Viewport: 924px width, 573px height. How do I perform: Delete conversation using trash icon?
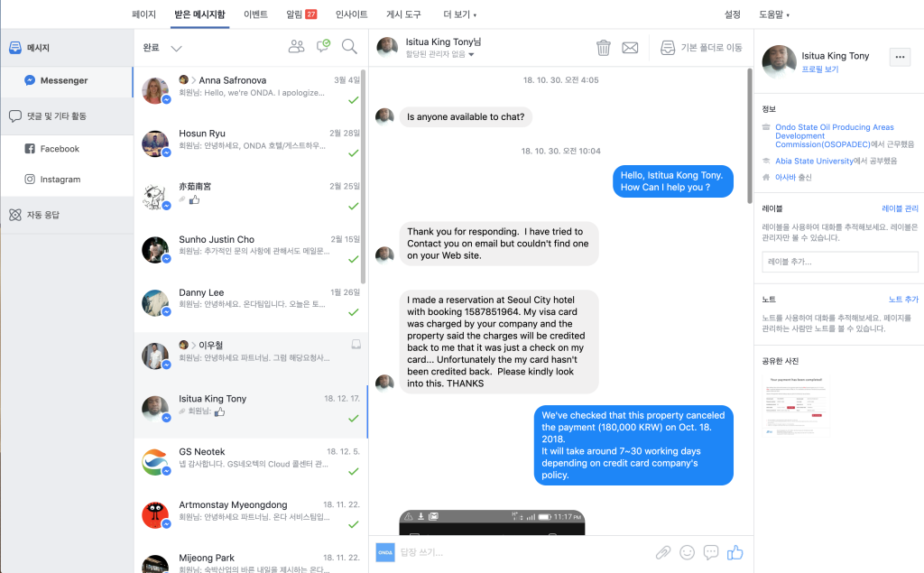coord(603,48)
